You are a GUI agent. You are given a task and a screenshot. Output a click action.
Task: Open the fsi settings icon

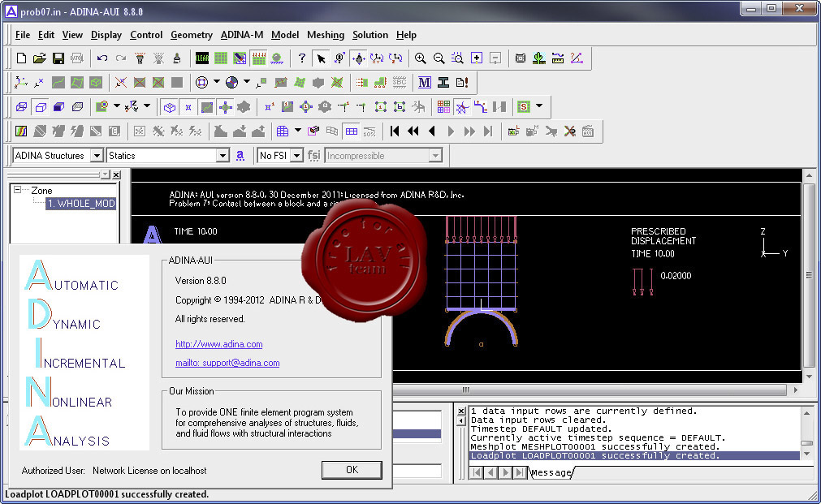coord(313,156)
